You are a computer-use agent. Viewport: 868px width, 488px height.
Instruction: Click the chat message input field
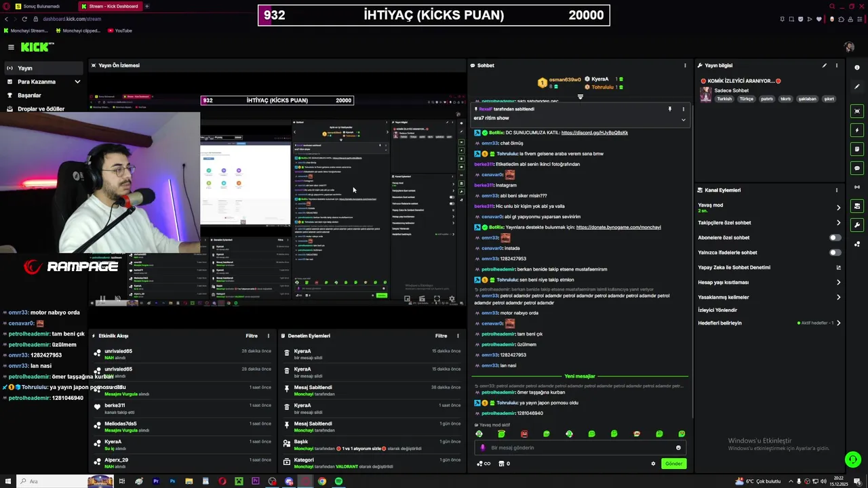pyautogui.click(x=580, y=448)
